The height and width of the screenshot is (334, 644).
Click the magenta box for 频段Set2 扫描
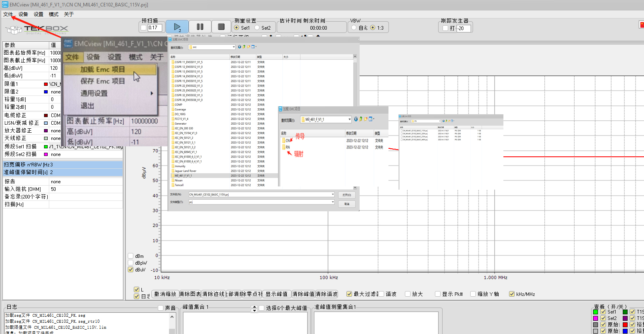pos(46,154)
